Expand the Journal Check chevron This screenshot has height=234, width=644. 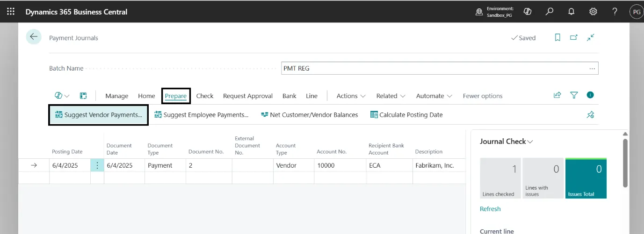pyautogui.click(x=530, y=142)
